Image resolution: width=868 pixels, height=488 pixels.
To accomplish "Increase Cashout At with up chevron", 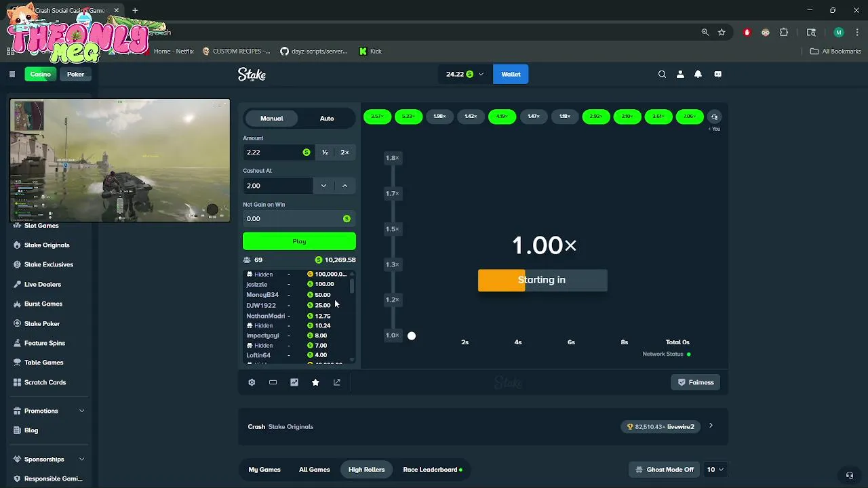I will pyautogui.click(x=344, y=186).
